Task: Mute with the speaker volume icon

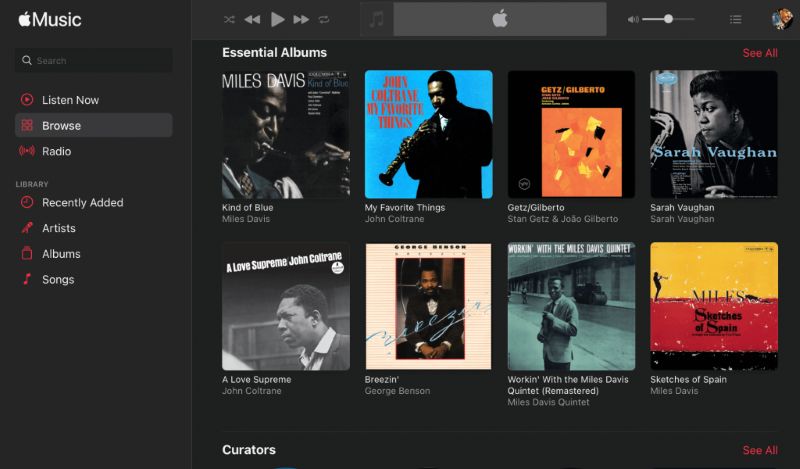Action: tap(633, 19)
